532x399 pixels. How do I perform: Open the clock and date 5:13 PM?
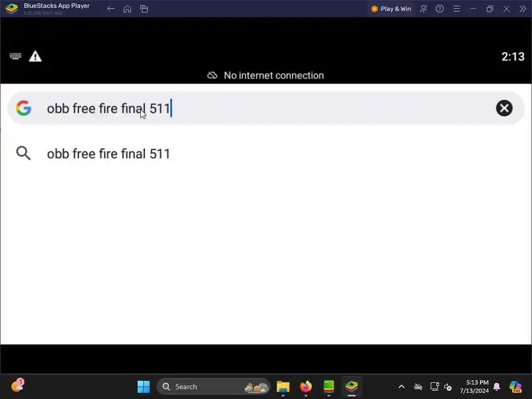474,387
